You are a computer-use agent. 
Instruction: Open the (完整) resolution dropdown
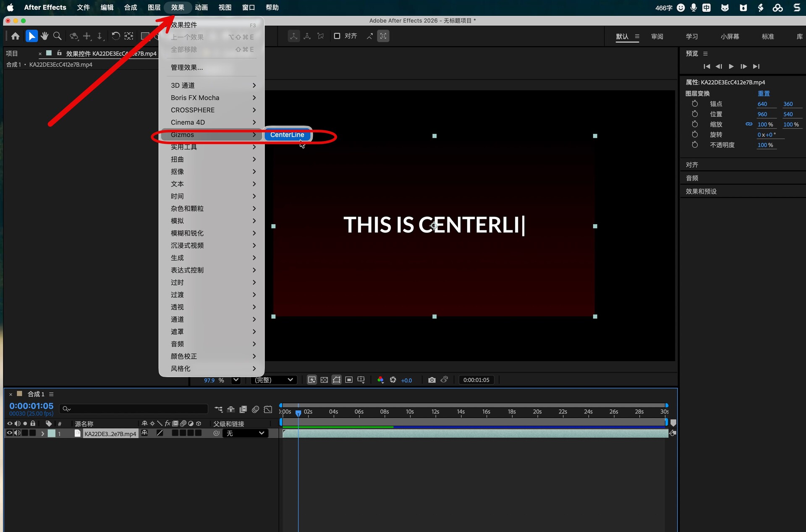(x=274, y=380)
